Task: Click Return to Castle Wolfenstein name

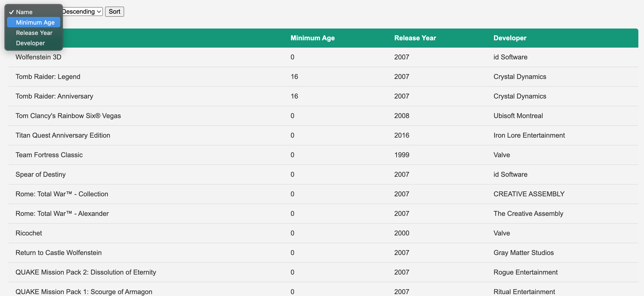Action: [58, 252]
